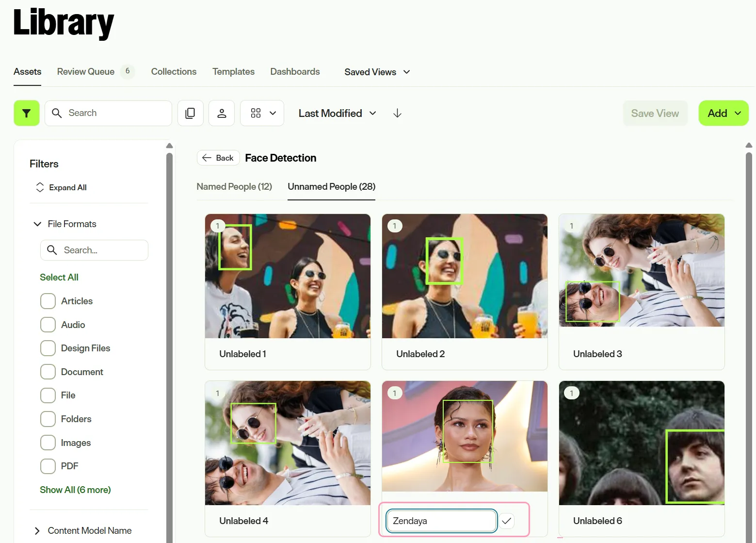Toggle the green filter funnel button
The width and height of the screenshot is (756, 543).
pyautogui.click(x=27, y=113)
